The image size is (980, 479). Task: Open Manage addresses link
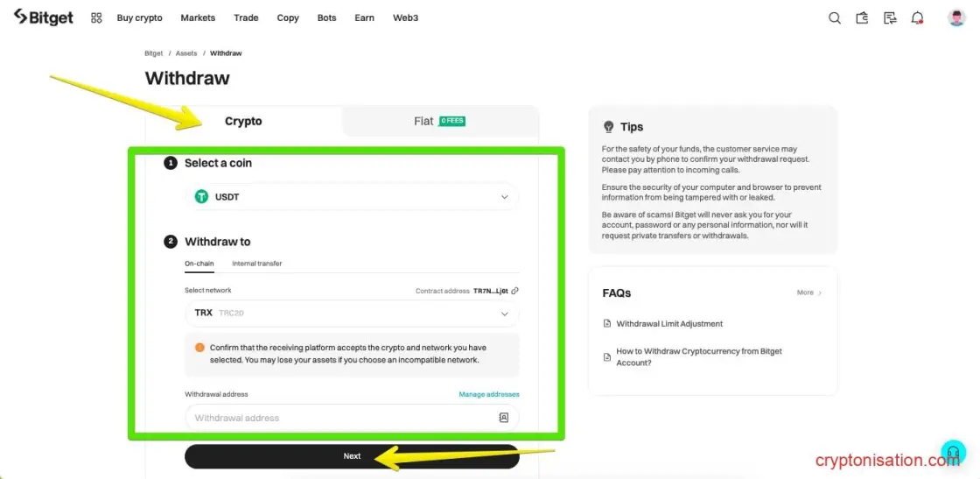click(489, 395)
